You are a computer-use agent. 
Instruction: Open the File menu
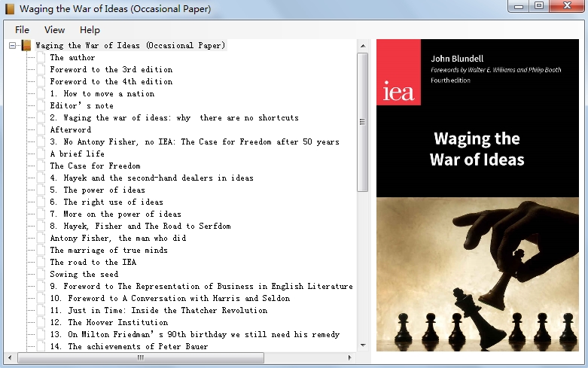[x=22, y=30]
